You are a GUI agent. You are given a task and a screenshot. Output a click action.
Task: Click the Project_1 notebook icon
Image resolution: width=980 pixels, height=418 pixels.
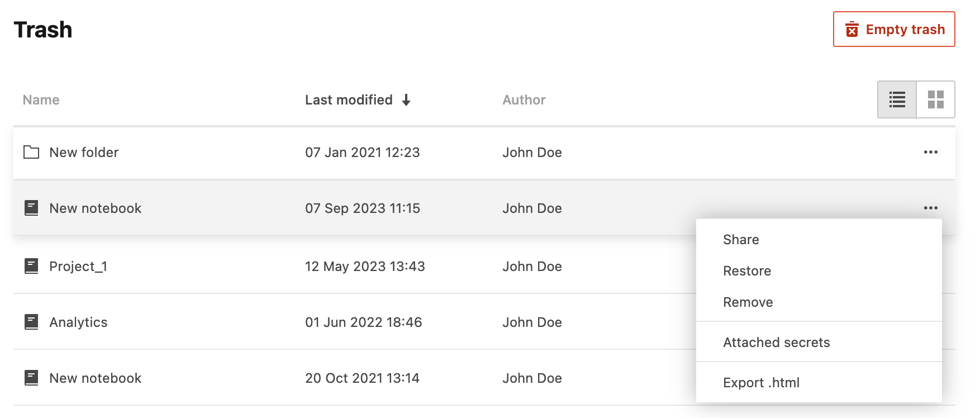pos(31,266)
